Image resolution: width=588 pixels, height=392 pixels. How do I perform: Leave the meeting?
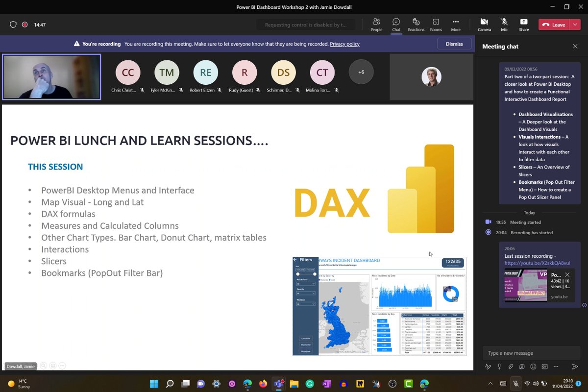point(554,24)
